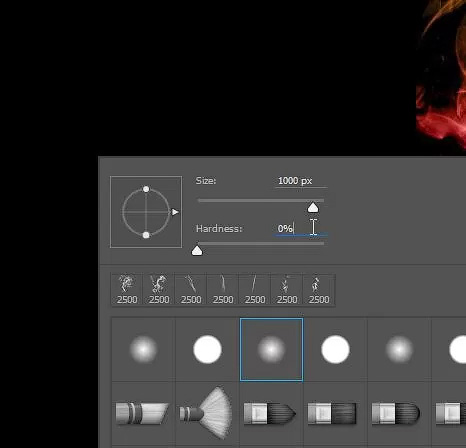
Task: Select the first recent 2500 smoke brush
Action: click(x=127, y=289)
